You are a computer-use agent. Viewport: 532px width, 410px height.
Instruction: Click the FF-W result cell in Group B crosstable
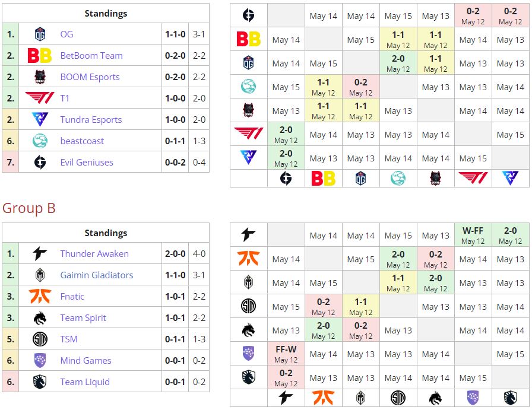point(286,354)
